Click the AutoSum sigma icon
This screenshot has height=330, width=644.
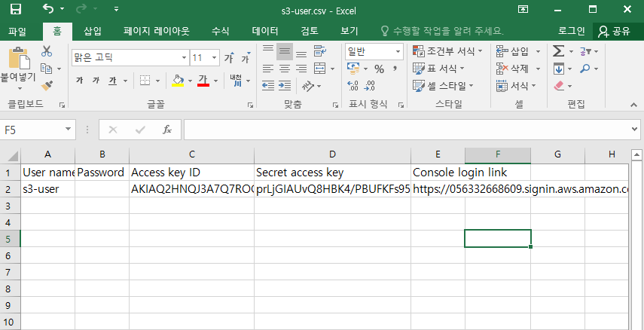[x=559, y=51]
